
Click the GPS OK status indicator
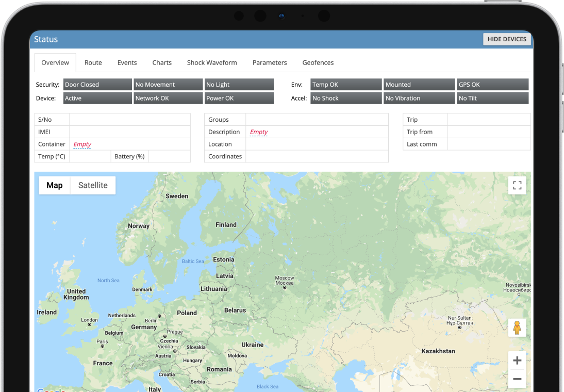point(492,85)
